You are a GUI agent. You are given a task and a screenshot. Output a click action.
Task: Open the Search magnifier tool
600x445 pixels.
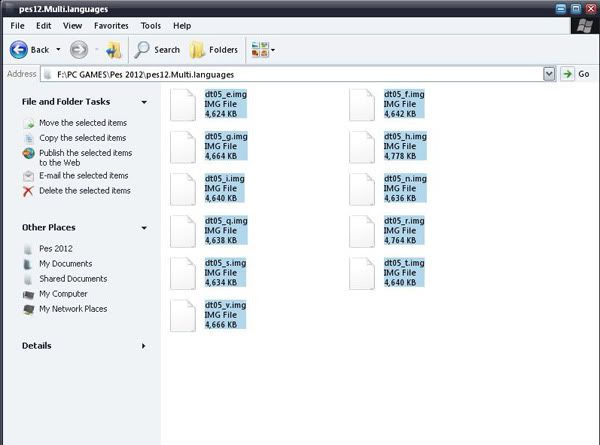tap(142, 50)
